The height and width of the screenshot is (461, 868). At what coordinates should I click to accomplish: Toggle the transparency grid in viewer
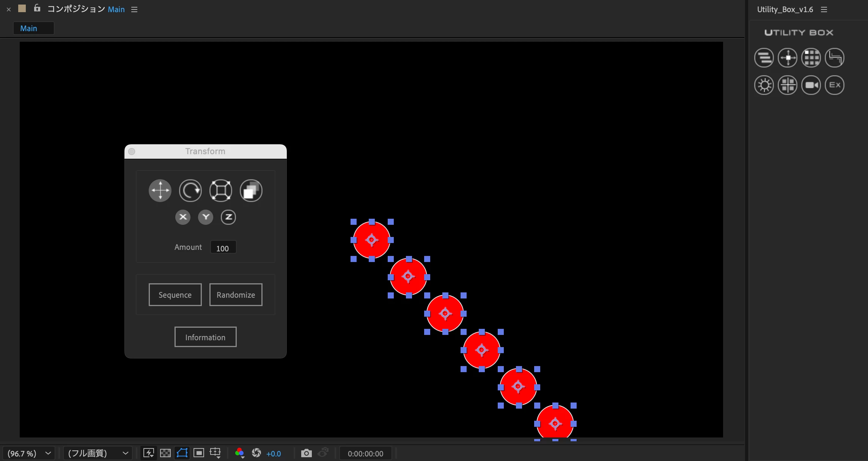pyautogui.click(x=165, y=453)
